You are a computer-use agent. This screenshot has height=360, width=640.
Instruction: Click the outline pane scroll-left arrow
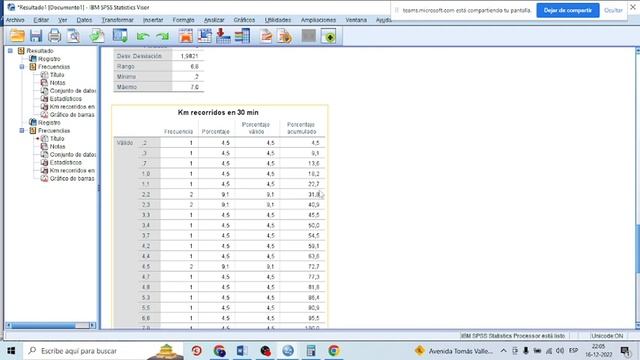click(8, 325)
